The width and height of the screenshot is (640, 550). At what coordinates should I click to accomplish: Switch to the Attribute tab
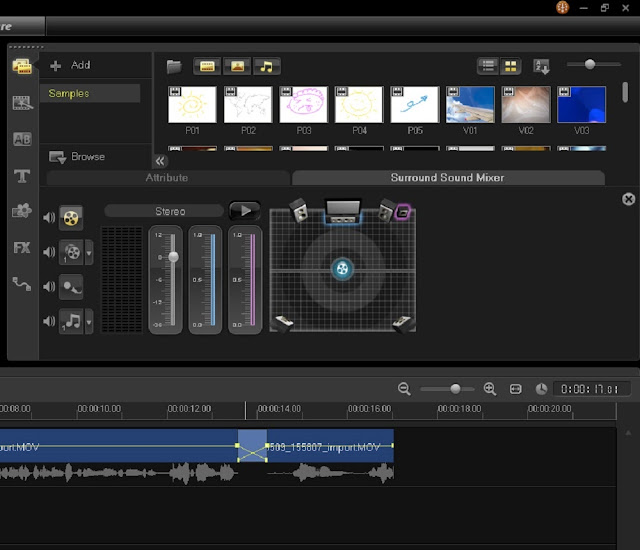(167, 178)
